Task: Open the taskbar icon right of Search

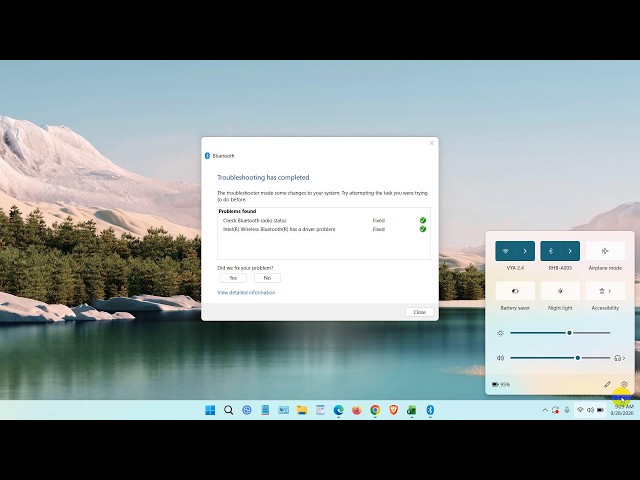Action: [247, 410]
